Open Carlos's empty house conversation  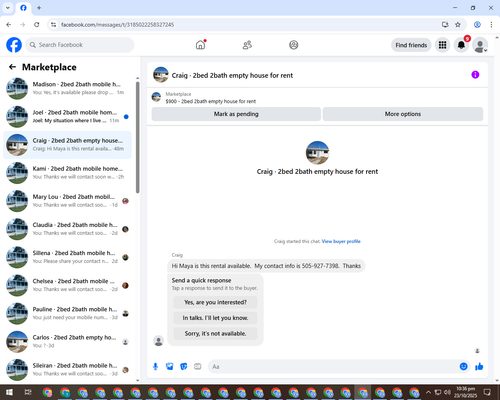(x=67, y=342)
